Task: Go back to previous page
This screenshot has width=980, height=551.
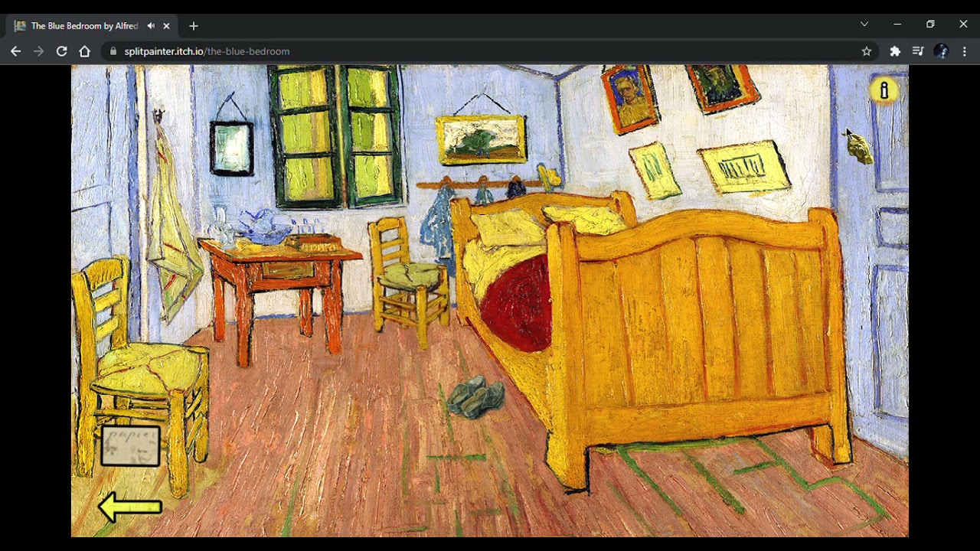Action: click(16, 51)
